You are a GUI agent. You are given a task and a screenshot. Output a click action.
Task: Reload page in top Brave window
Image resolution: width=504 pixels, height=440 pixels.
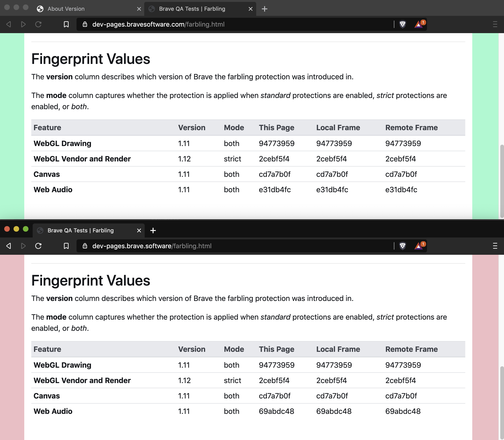(x=38, y=24)
